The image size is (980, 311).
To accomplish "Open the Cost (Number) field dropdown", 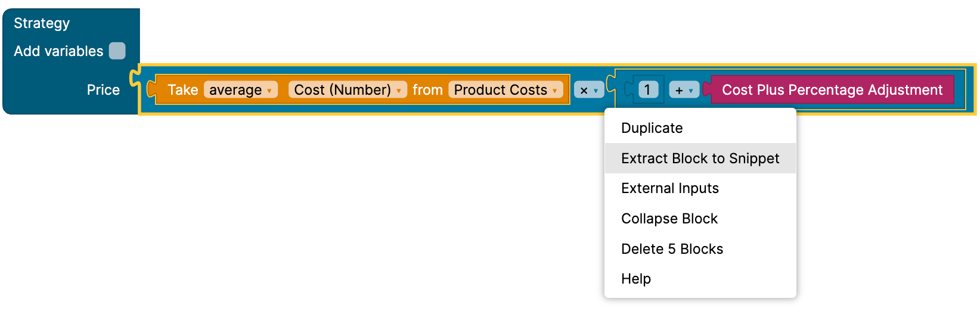I will [348, 90].
